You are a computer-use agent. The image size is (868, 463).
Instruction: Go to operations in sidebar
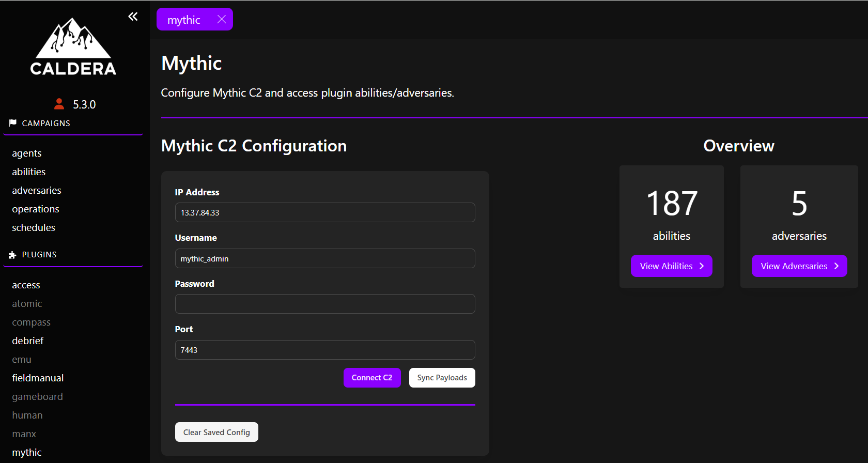click(x=36, y=209)
